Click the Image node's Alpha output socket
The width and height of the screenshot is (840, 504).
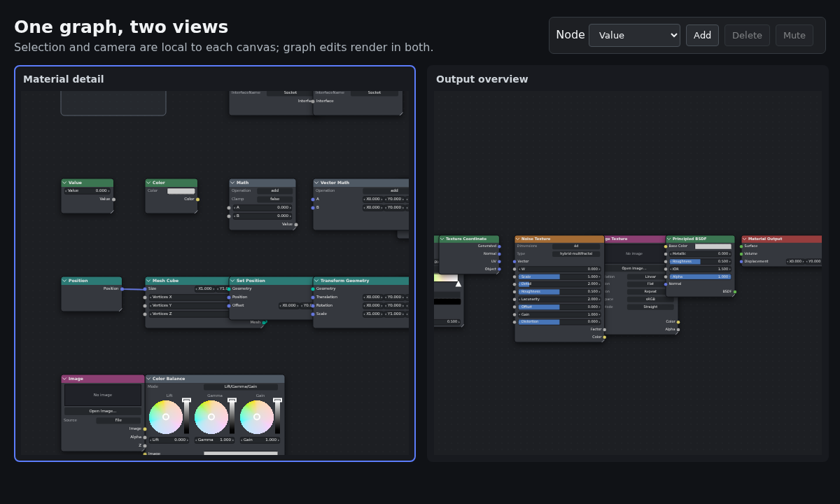point(145,437)
